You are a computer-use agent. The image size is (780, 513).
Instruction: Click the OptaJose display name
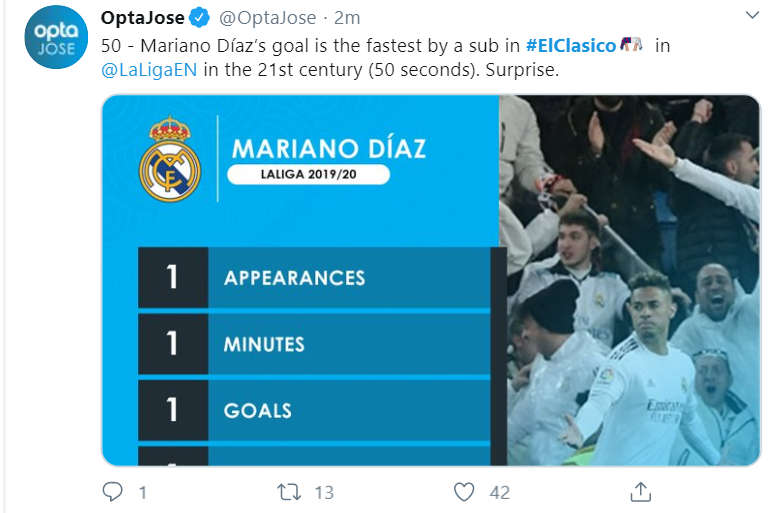[x=142, y=18]
